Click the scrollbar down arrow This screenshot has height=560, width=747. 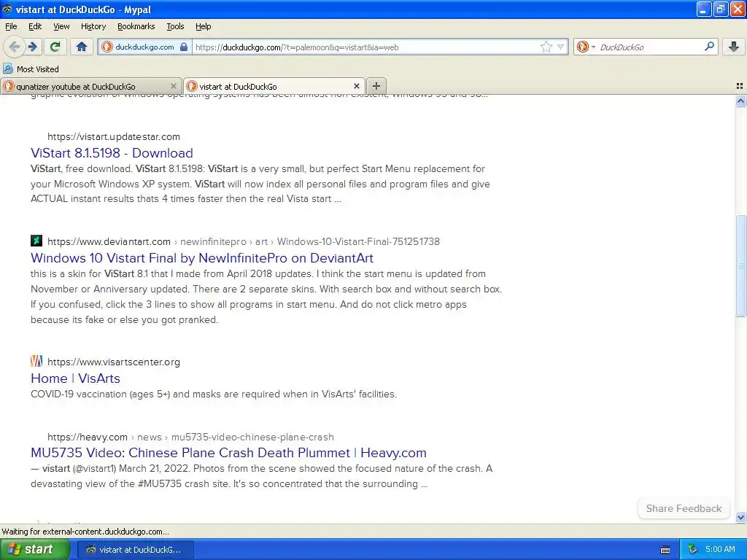pos(740,517)
